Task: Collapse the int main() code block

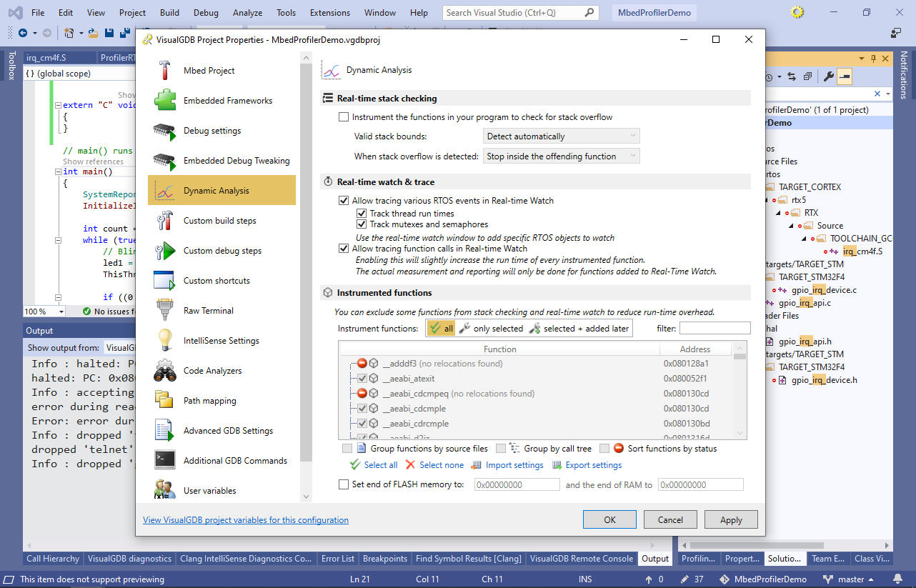Action: (x=59, y=171)
